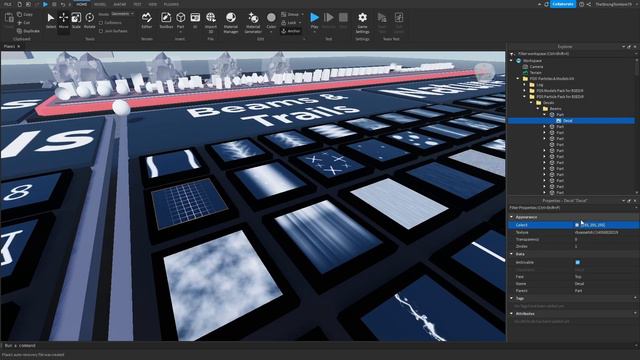Switch to the MODEL ribbon tab
Viewport: 640px width, 360px height.
pyautogui.click(x=100, y=4)
